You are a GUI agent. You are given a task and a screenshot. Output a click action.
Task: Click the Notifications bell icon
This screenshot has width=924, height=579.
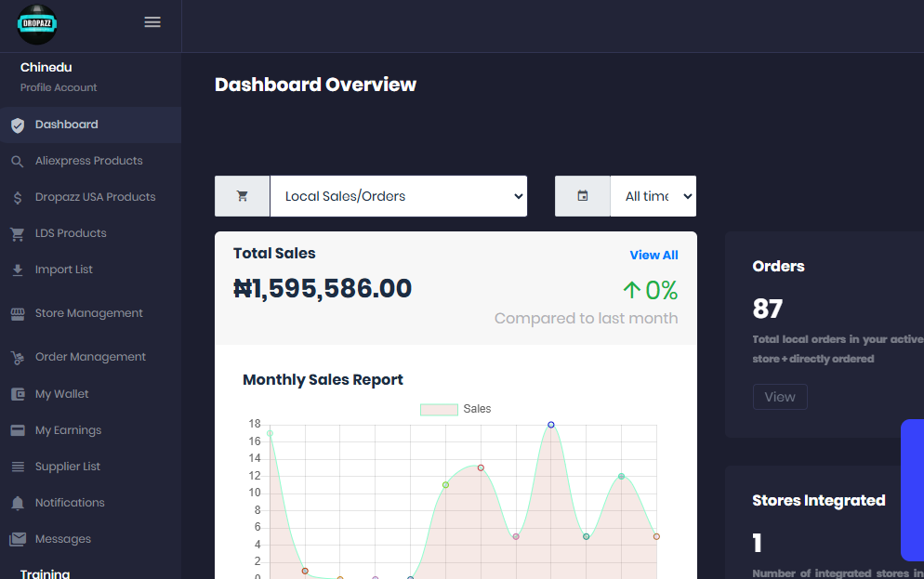17,503
